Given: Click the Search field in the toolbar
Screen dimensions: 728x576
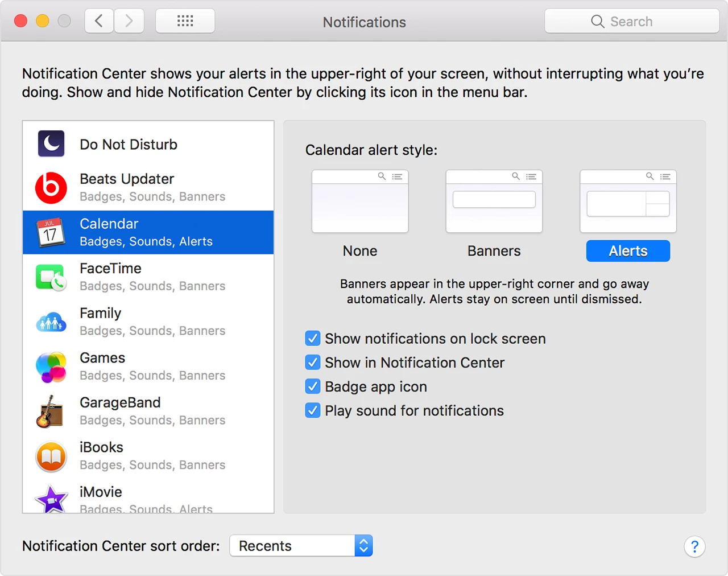Looking at the screenshot, I should point(631,22).
